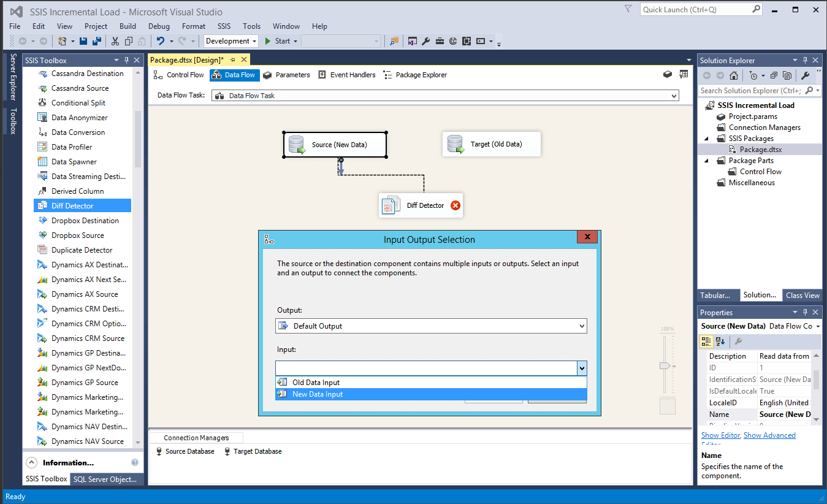Pin the Properties panel

[805, 312]
